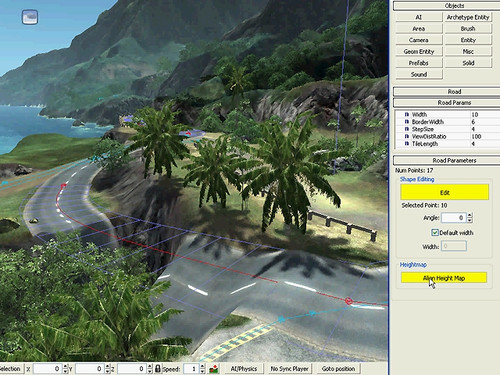Click the yellow Edit shape button
Image resolution: width=500 pixels, height=375 pixels.
point(445,192)
